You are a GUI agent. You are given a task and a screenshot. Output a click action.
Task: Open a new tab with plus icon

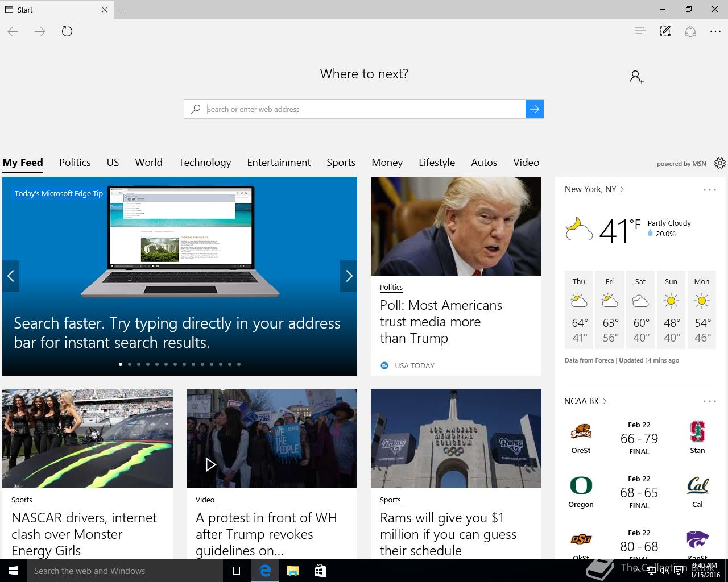[123, 10]
